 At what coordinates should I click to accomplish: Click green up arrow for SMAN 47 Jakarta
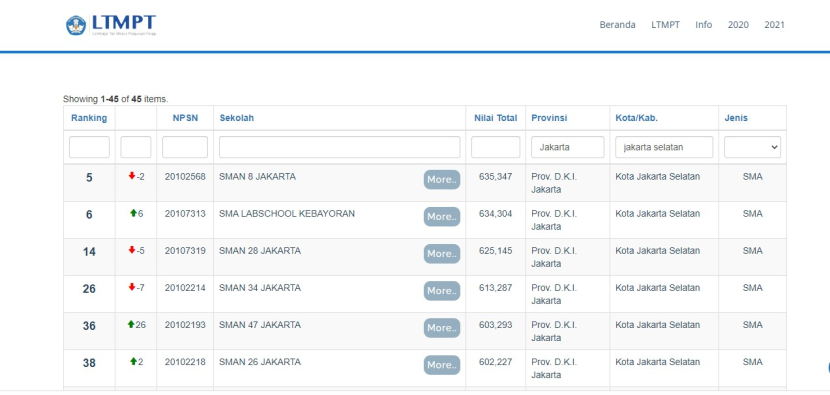(x=131, y=325)
